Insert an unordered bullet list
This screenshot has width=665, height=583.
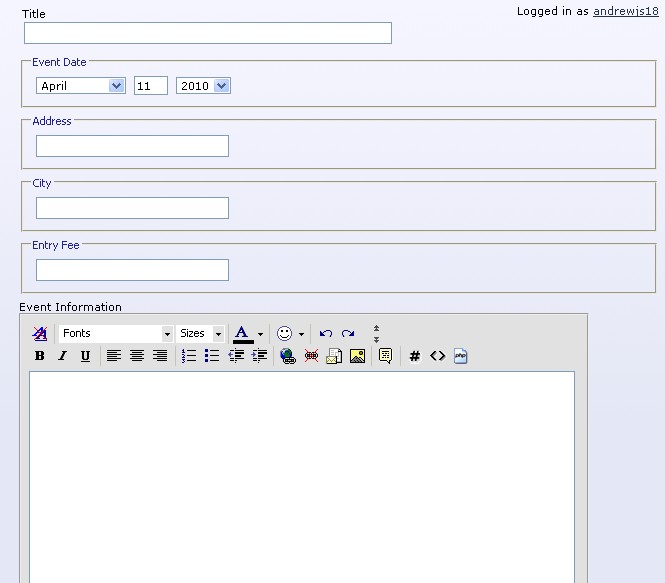coord(212,356)
